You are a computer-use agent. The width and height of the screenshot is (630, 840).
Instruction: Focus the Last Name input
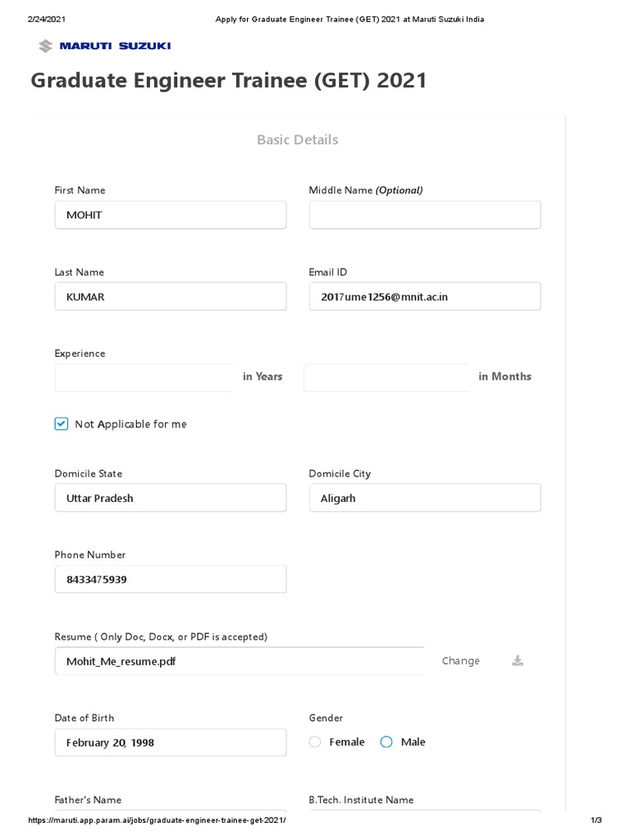tap(171, 297)
